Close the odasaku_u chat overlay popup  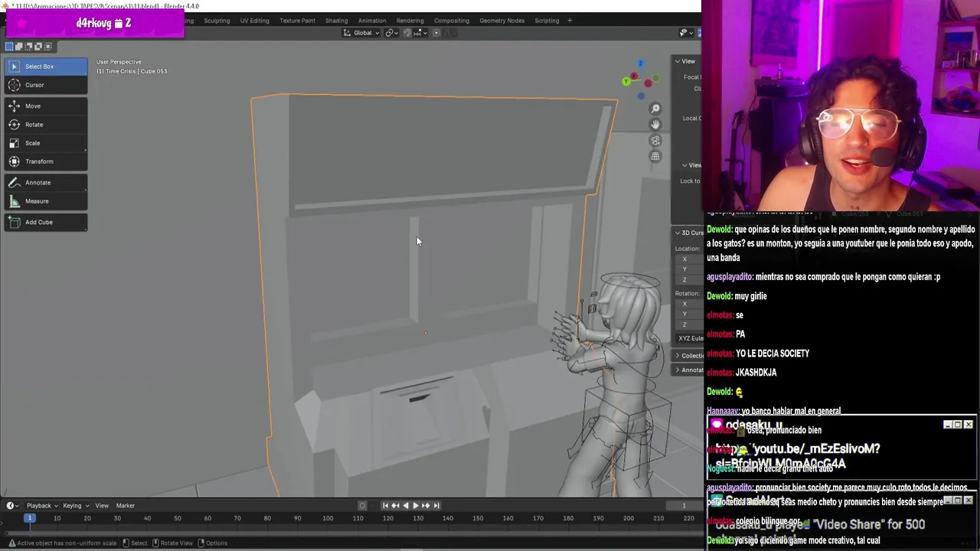pyautogui.click(x=969, y=425)
